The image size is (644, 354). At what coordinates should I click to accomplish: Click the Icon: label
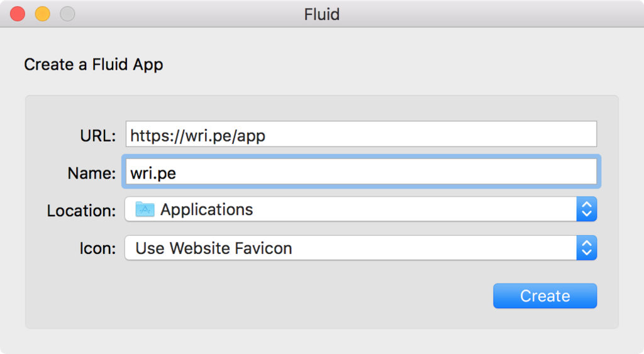(x=99, y=248)
